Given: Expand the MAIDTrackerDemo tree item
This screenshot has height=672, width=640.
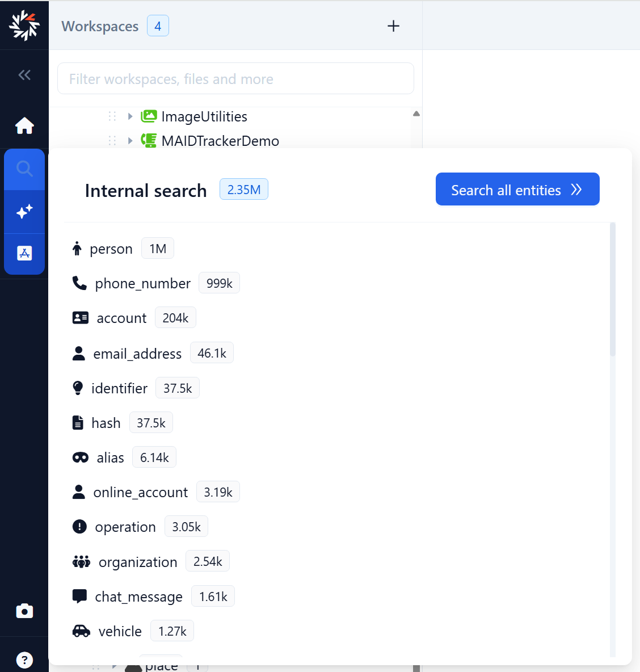Looking at the screenshot, I should (130, 141).
